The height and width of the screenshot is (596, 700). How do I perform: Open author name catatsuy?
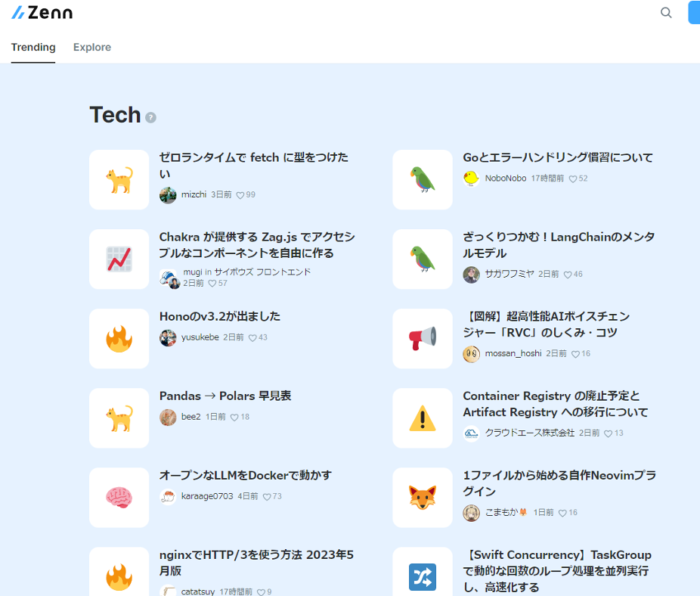(198, 591)
